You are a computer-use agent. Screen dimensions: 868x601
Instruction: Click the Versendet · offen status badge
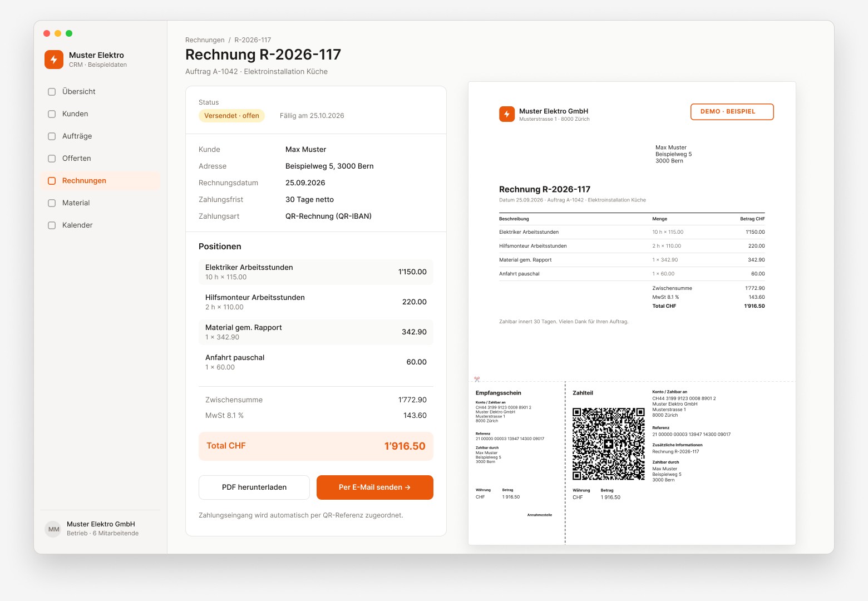tap(231, 116)
